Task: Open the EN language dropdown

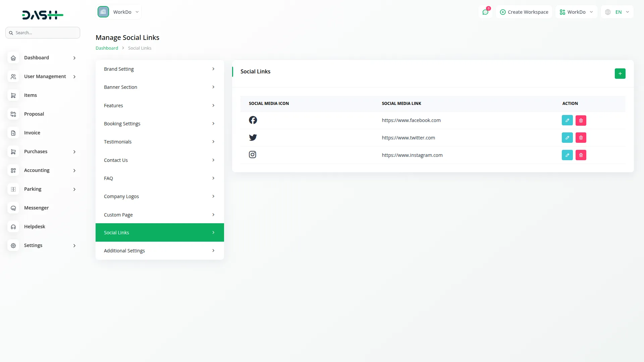Action: point(617,12)
